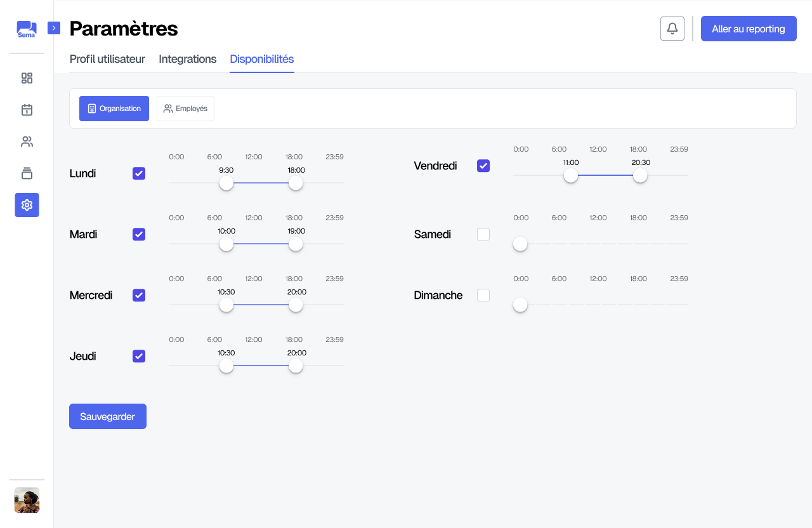Open notifications with the bell icon
This screenshot has width=812, height=528.
[x=672, y=29]
